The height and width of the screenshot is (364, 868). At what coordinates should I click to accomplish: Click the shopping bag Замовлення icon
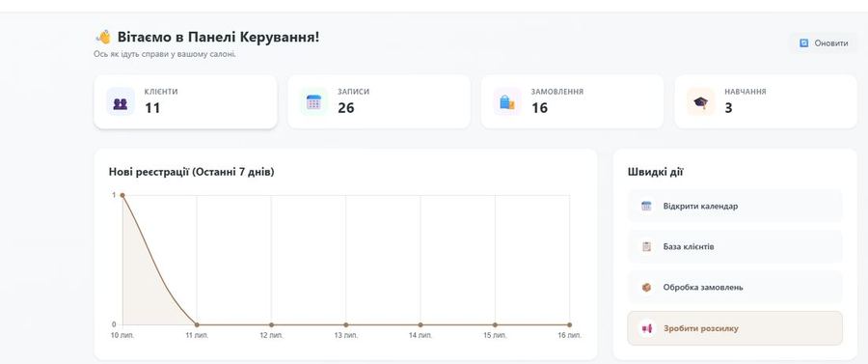[x=507, y=102]
